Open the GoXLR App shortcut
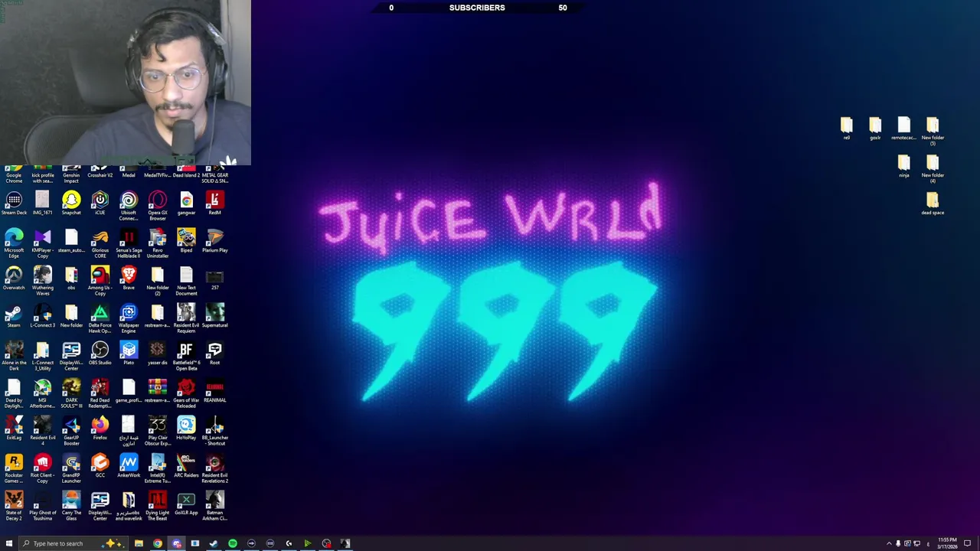980x551 pixels. (186, 504)
